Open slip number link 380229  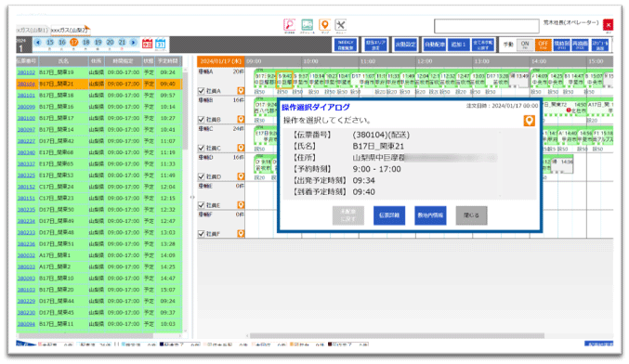(x=26, y=301)
